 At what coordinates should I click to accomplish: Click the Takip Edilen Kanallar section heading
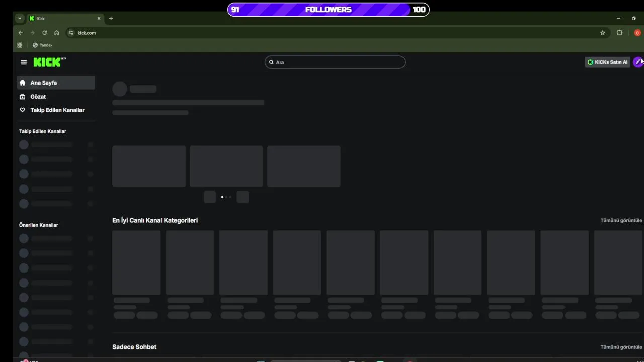[x=43, y=131]
